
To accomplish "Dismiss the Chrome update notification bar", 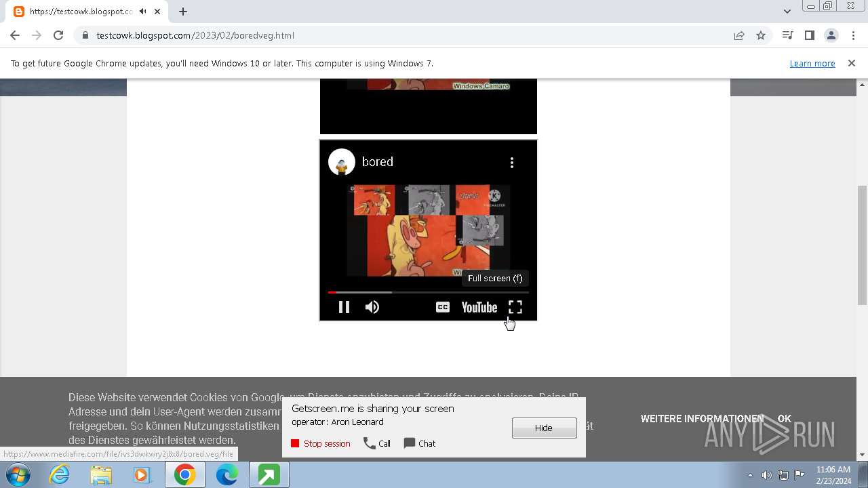I will [852, 63].
